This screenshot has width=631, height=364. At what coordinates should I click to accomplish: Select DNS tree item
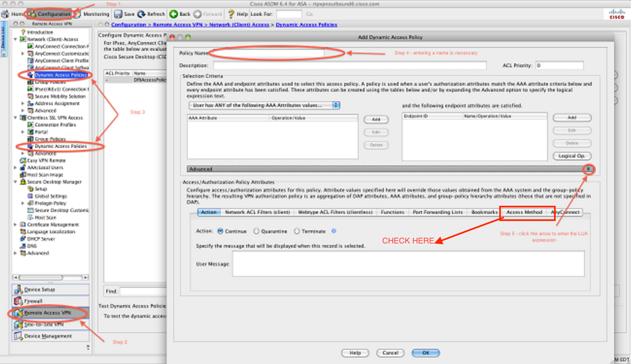(32, 246)
